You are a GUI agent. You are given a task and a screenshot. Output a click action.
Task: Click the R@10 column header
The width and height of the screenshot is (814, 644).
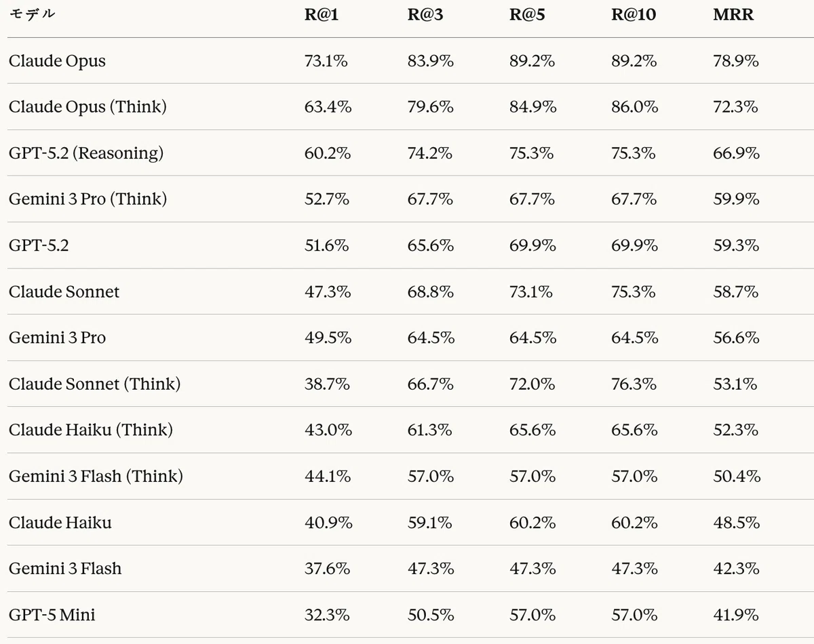click(x=634, y=14)
